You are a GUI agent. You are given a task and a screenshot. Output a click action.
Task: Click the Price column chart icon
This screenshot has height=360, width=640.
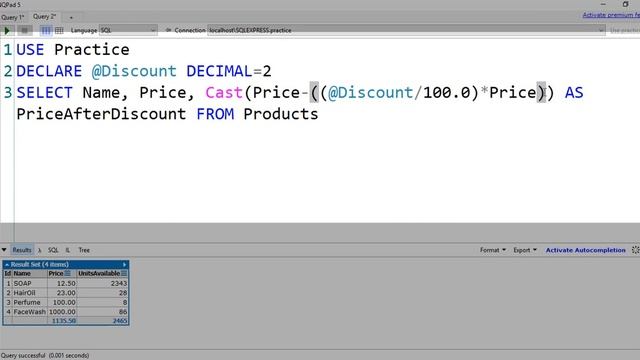(x=68, y=273)
